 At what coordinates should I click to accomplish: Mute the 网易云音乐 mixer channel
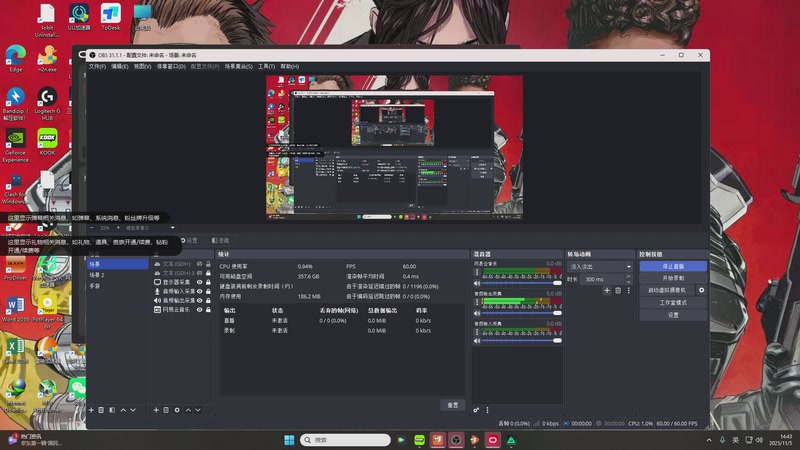[x=477, y=283]
